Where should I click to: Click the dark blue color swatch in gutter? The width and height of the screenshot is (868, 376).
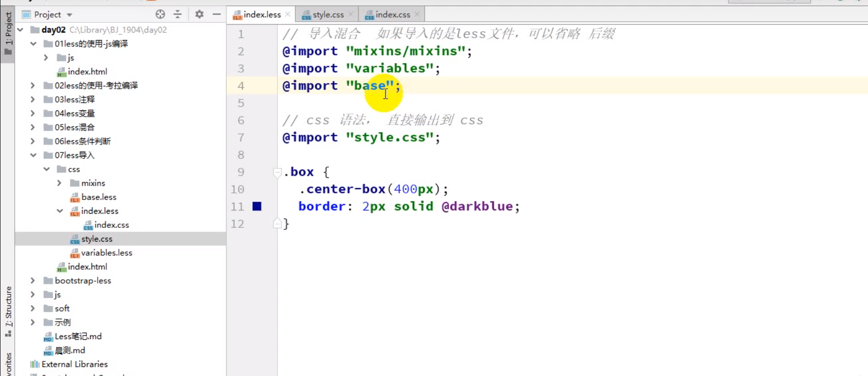point(257,206)
